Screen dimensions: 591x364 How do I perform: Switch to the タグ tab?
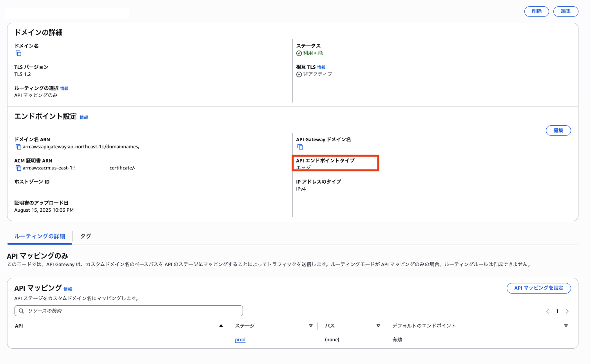[x=85, y=236]
